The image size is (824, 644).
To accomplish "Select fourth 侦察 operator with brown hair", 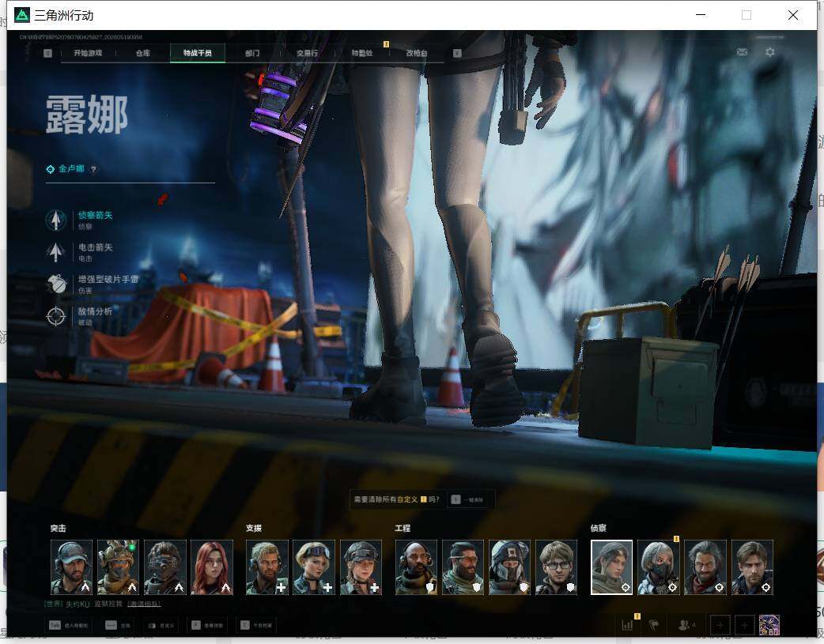I will pyautogui.click(x=752, y=567).
